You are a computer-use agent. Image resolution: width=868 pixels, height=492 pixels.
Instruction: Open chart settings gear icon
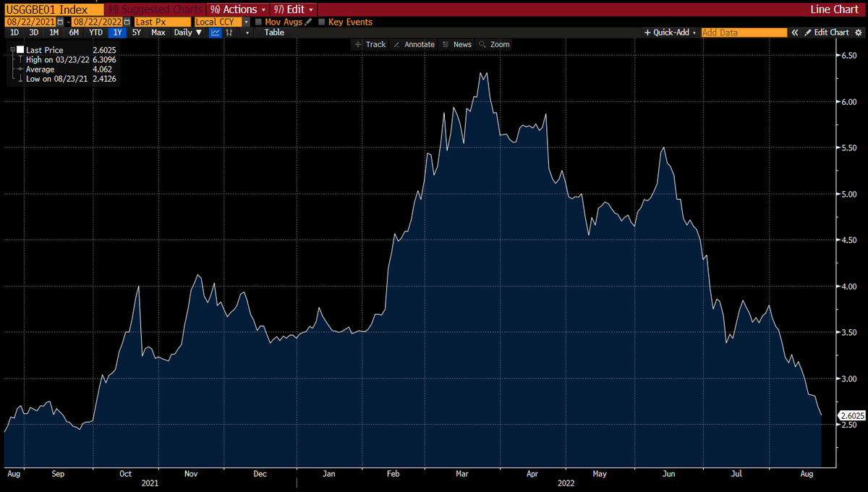(858, 33)
